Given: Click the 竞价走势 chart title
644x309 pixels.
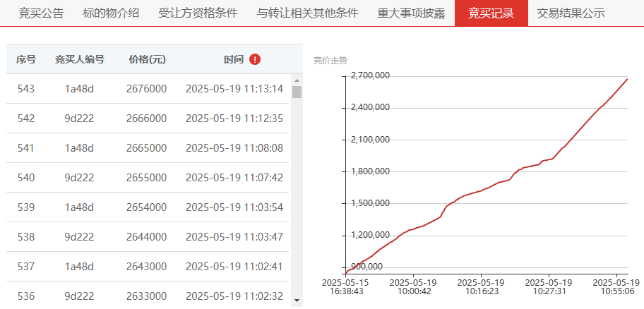Looking at the screenshot, I should click(x=330, y=61).
